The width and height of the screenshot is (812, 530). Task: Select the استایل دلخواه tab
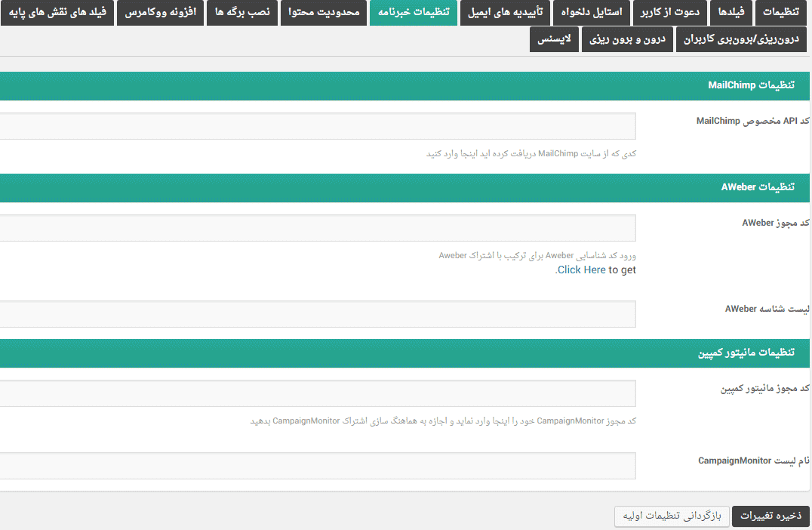[x=592, y=12]
